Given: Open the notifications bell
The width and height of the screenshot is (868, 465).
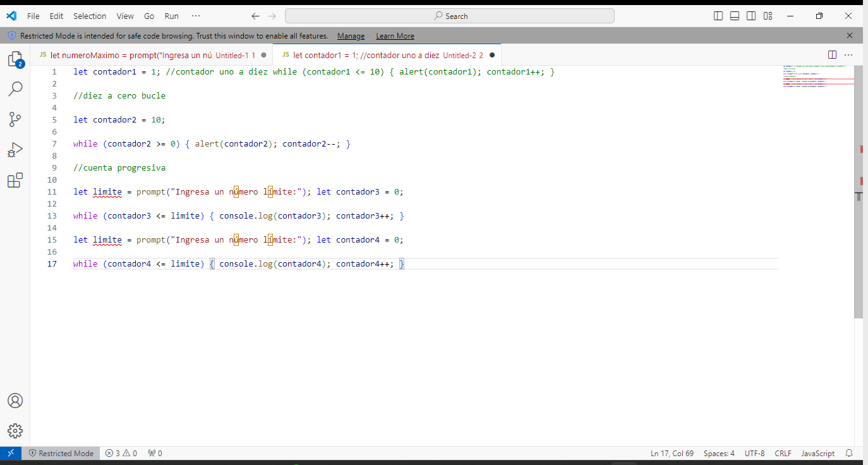Looking at the screenshot, I should coord(849,453).
